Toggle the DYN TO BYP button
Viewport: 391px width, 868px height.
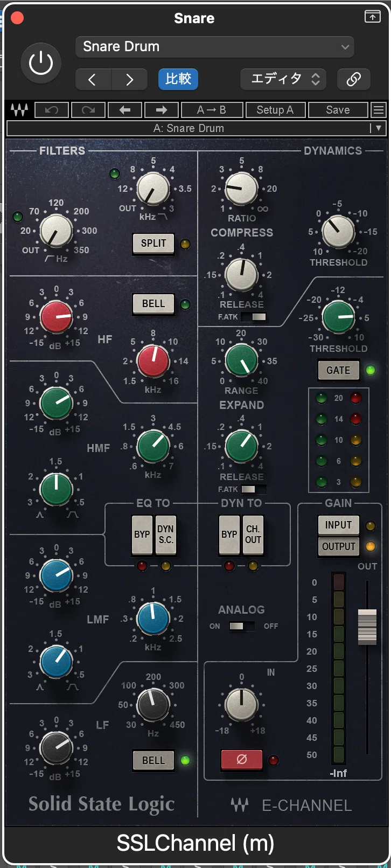coord(229,534)
